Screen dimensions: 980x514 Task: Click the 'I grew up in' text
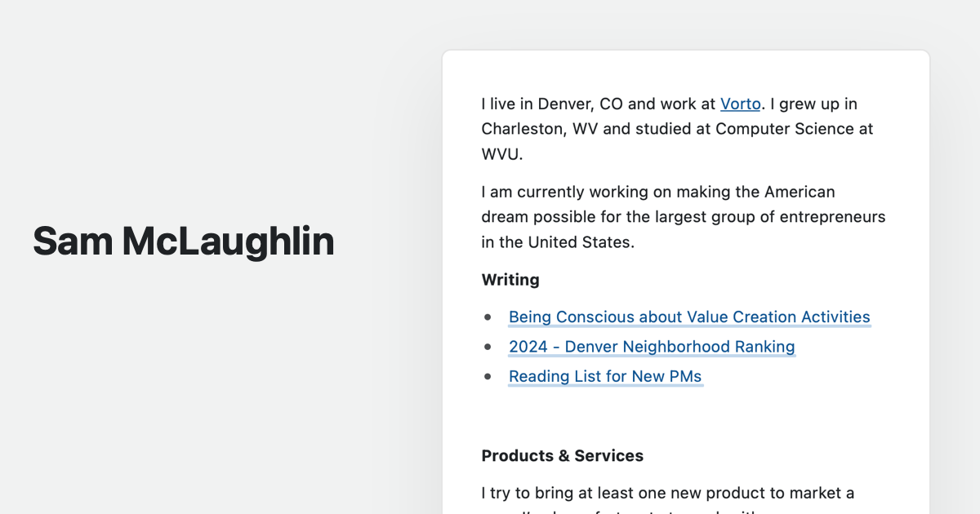[814, 104]
